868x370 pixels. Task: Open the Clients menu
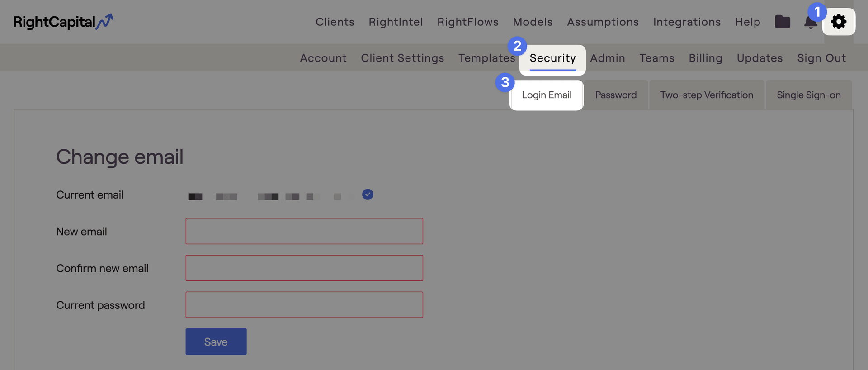335,22
